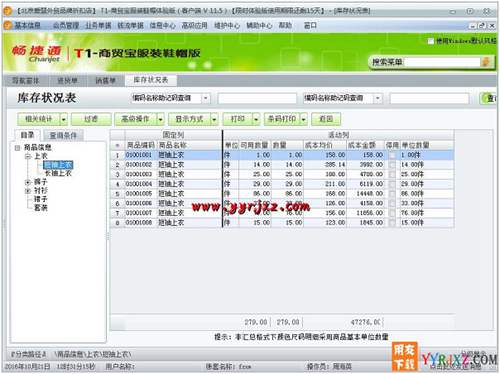Open the 业务单据 menu
Viewport: 500px width, 374px height.
coord(98,26)
